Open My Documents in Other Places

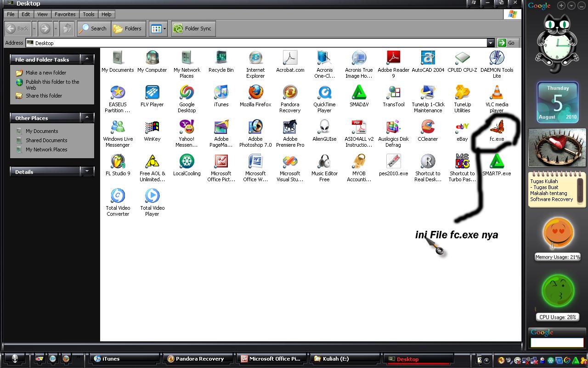(x=42, y=131)
